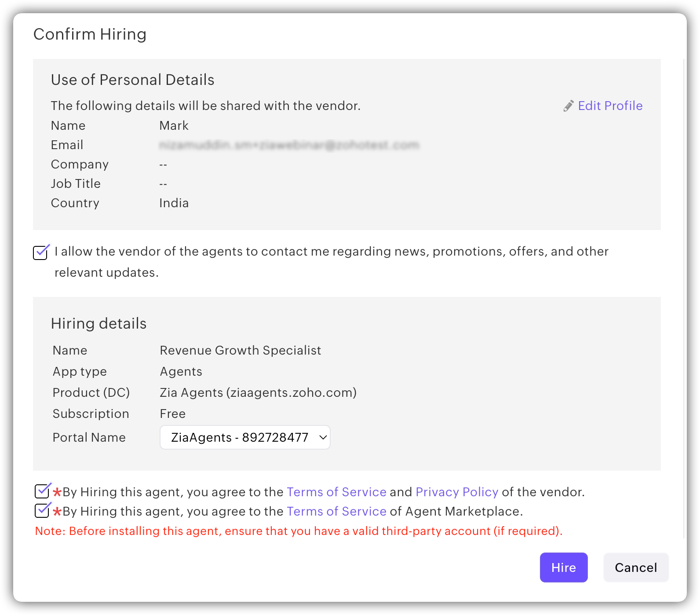Click the chevron arrow in the portal selector
700x615 pixels.
323,437
